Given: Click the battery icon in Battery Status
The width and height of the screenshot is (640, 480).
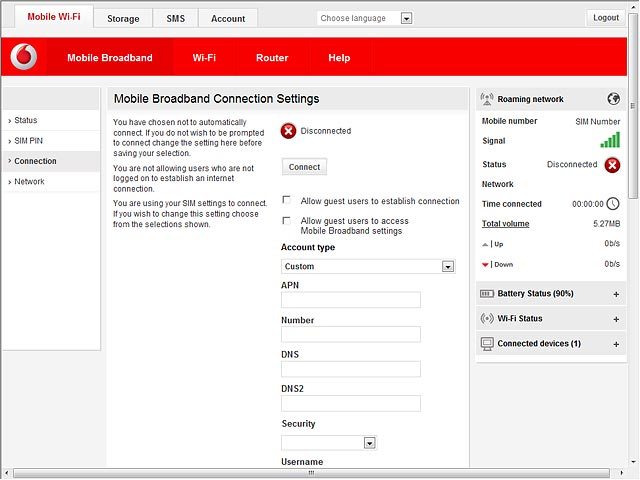Looking at the screenshot, I should tap(487, 293).
